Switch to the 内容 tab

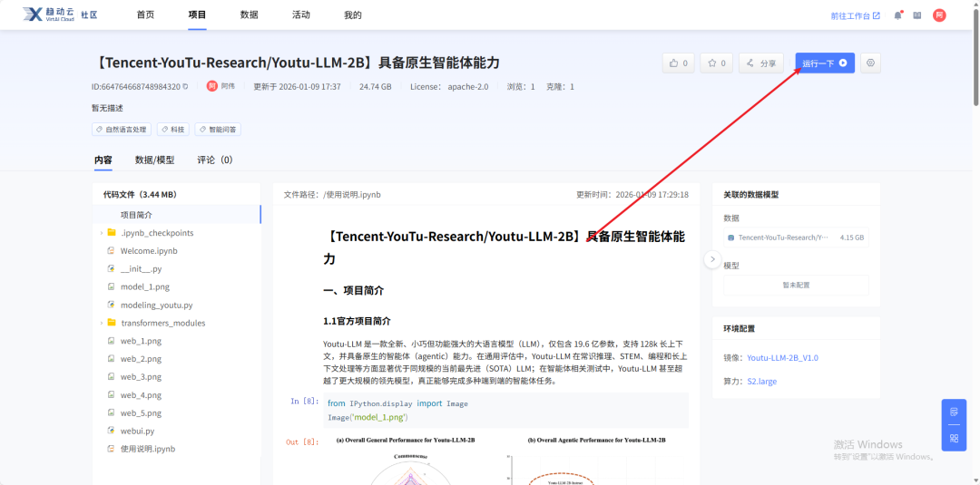103,160
